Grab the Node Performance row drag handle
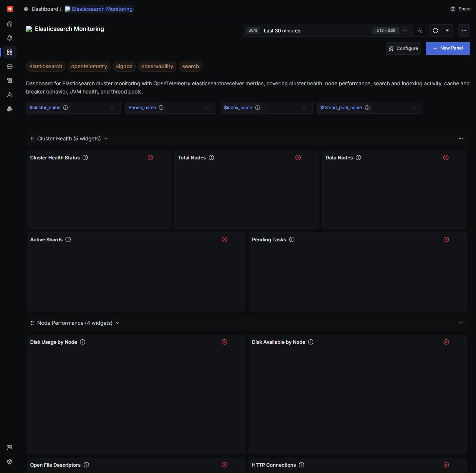Viewport: 476px width, 473px height. pyautogui.click(x=32, y=323)
